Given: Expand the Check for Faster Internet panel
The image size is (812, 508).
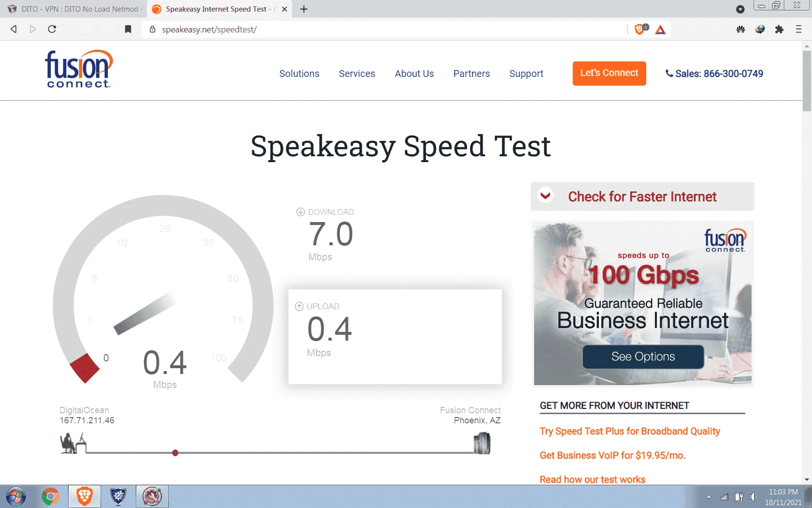Looking at the screenshot, I should click(x=642, y=196).
